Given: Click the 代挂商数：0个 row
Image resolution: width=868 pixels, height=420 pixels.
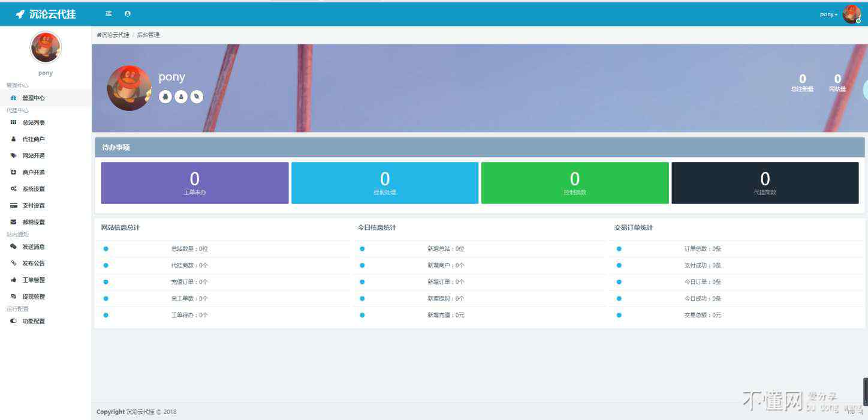Looking at the screenshot, I should coord(223,265).
